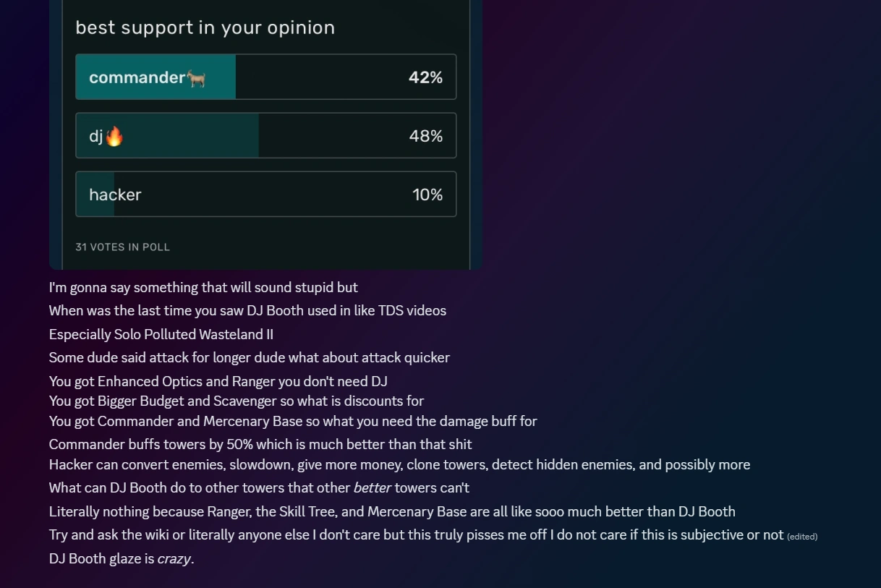Open the "31 votes in poll" details

click(122, 247)
